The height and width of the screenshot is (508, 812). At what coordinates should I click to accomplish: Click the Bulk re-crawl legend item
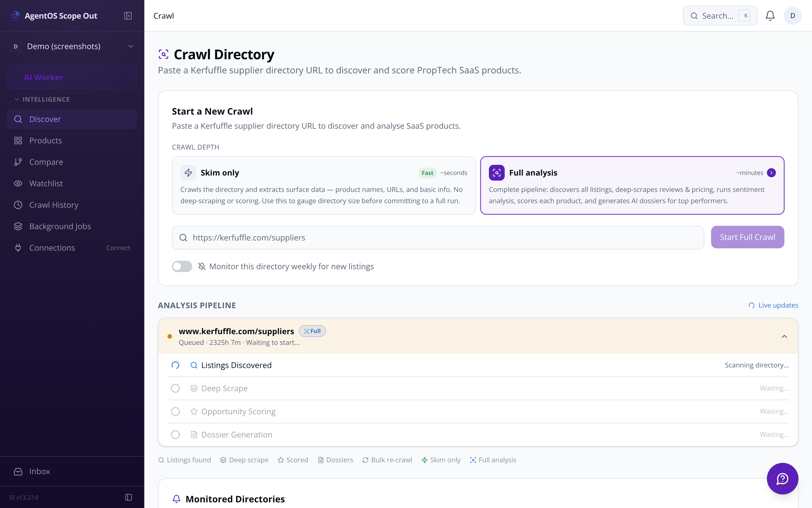point(387,460)
